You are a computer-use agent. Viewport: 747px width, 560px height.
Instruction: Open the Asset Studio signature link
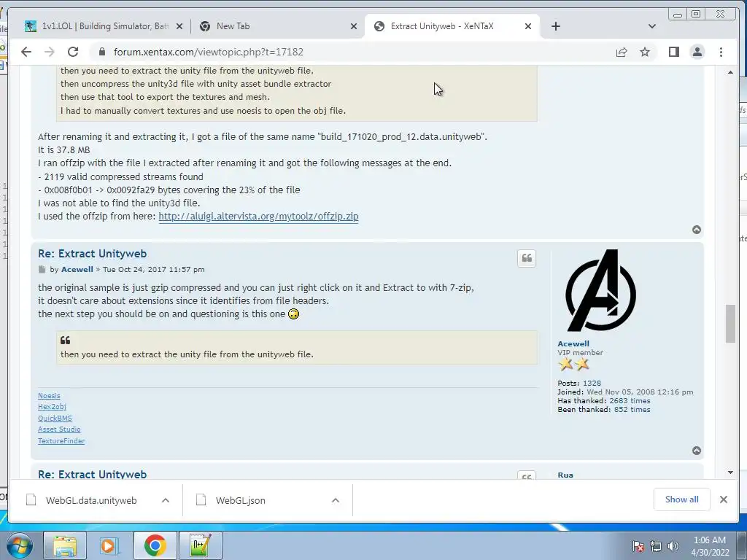pos(59,429)
